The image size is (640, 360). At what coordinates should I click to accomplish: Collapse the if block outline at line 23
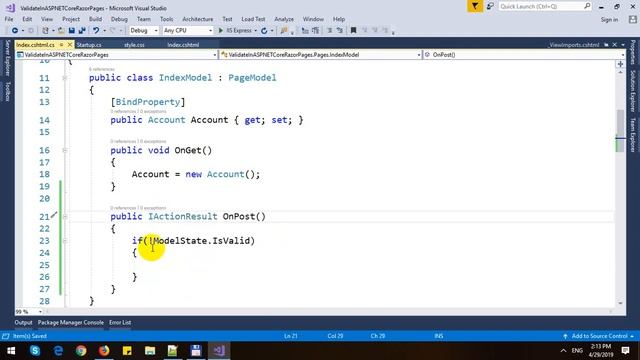click(64, 241)
